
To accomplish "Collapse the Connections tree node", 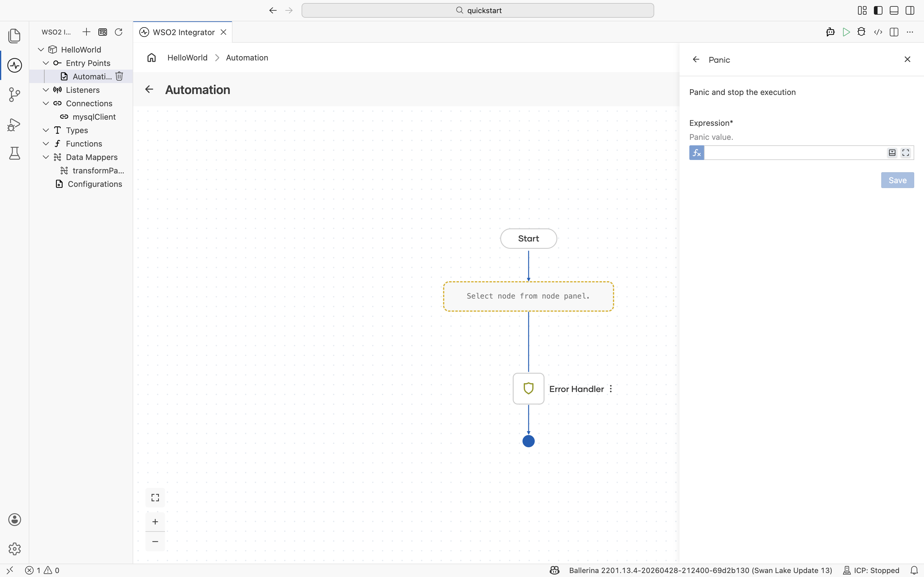I will pyautogui.click(x=46, y=103).
